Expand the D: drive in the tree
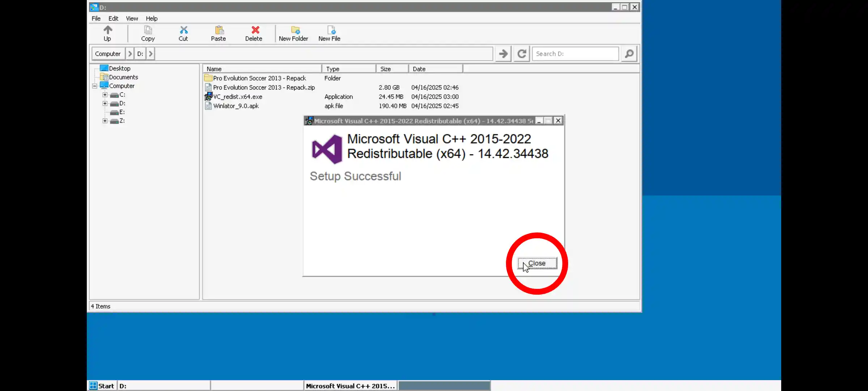The height and width of the screenshot is (391, 868). (105, 103)
